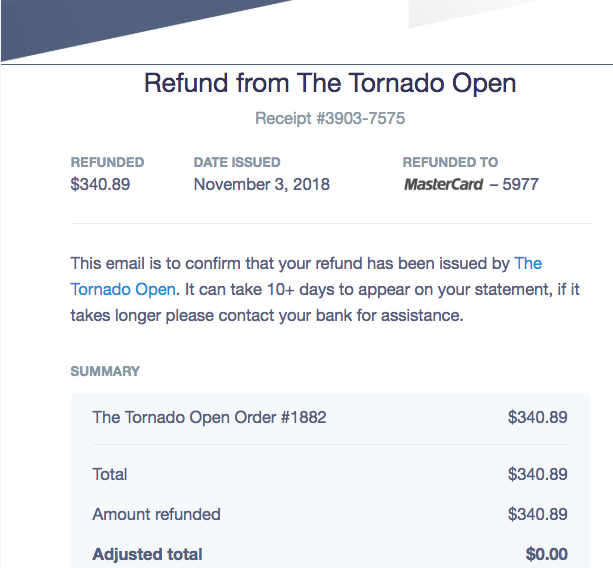Click the order line price $340.89

click(x=538, y=417)
